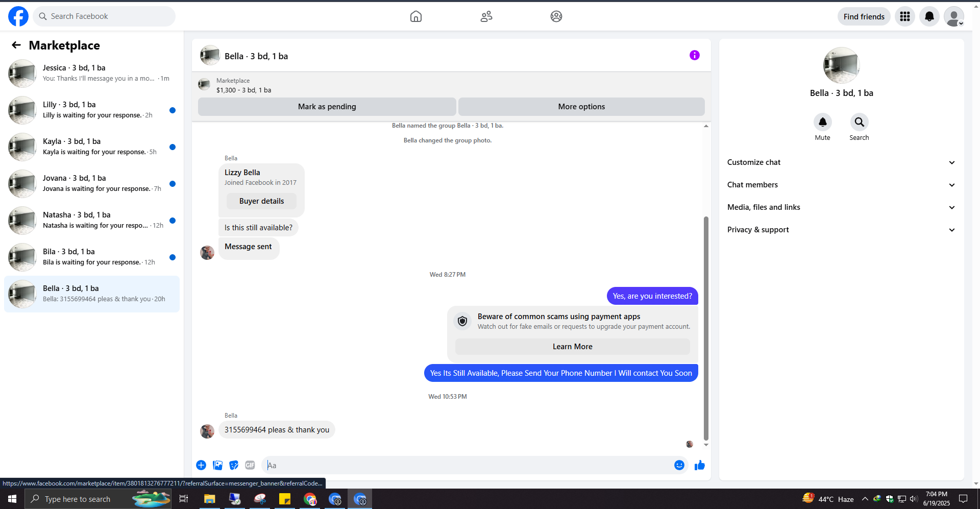
Task: Open Windows action center notifications icon
Action: [963, 499]
